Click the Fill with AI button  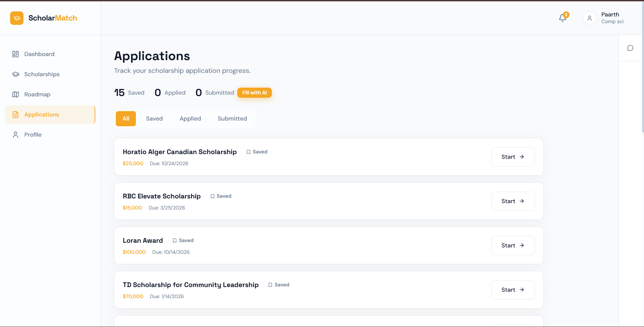point(254,93)
